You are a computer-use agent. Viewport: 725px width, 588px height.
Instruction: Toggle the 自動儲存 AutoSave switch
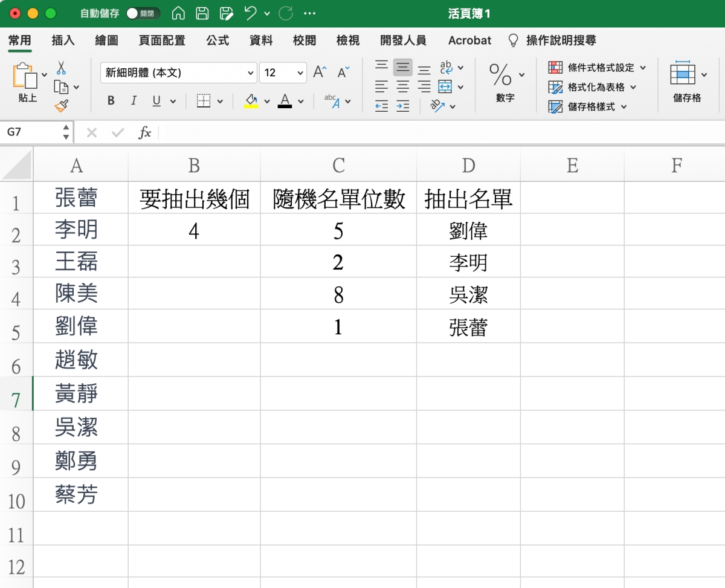(x=143, y=13)
